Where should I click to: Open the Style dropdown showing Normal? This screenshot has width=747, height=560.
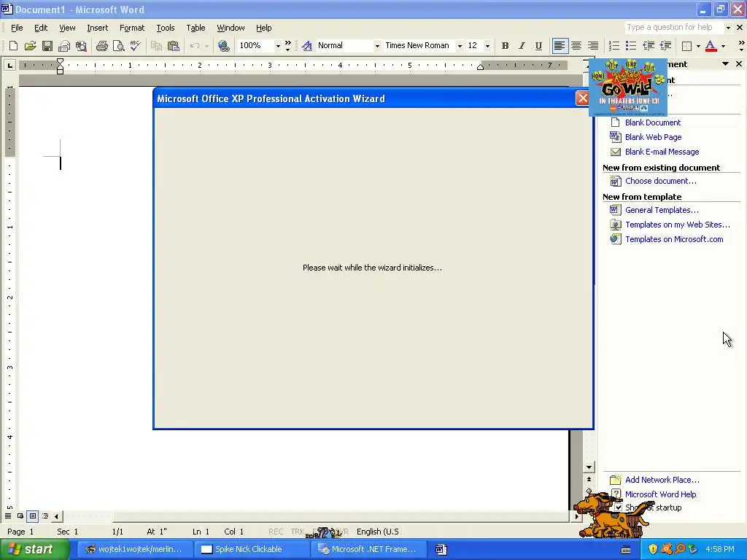(x=377, y=46)
